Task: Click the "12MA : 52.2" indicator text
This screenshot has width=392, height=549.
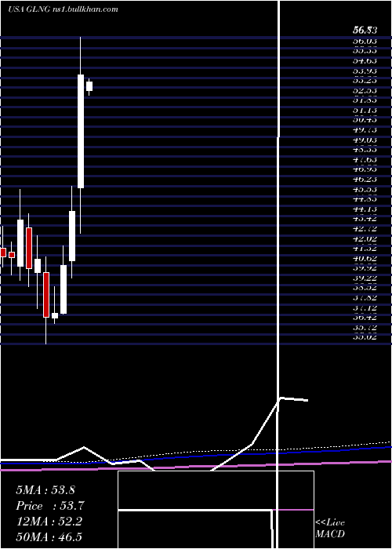Action: 49,522
